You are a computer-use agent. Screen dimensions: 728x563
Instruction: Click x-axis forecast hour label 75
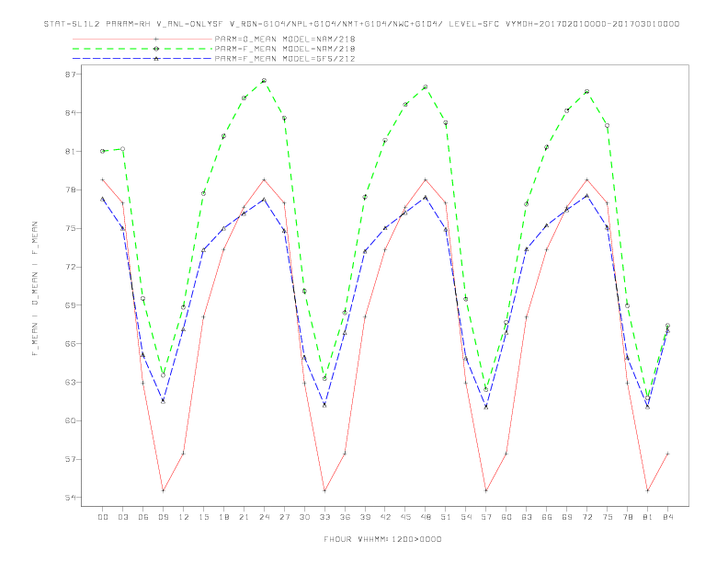tap(608, 517)
